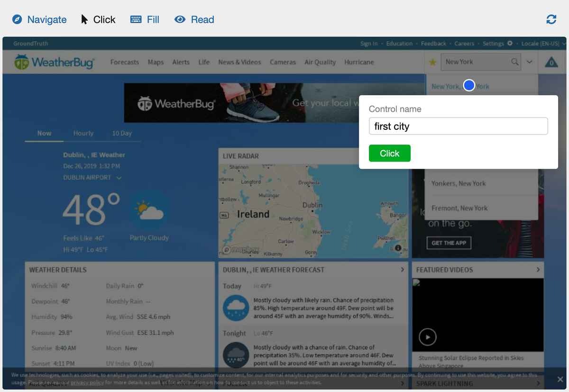Click the GroundTruth text link

tap(31, 44)
